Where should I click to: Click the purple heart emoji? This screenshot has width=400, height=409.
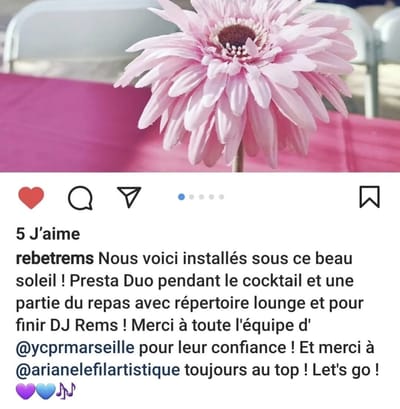coord(25,391)
